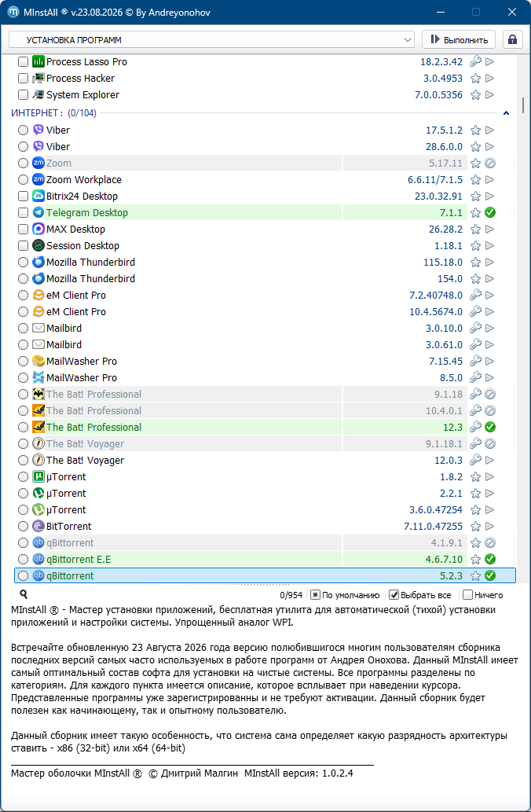Viewport: 531px width, 812px height.
Task: Click the key icon beside Process Lasso Pro
Action: [476, 61]
